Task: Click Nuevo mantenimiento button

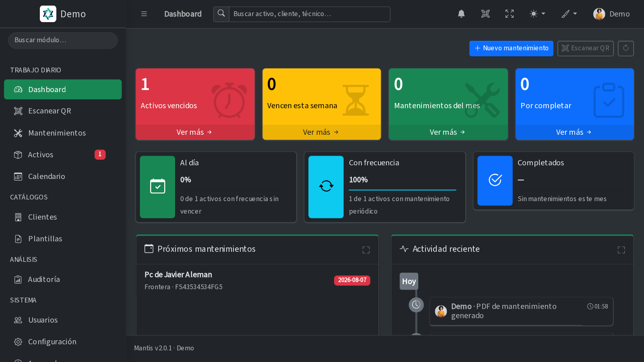Action: (511, 48)
